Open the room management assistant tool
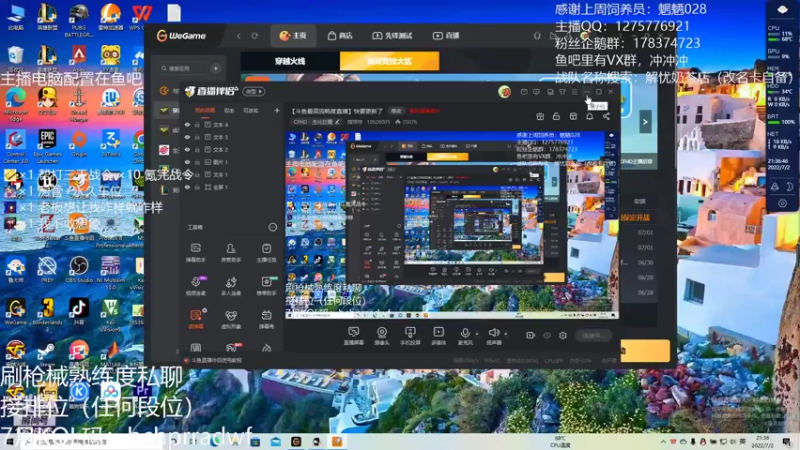Image resolution: width=800 pixels, height=450 pixels. coord(231,252)
